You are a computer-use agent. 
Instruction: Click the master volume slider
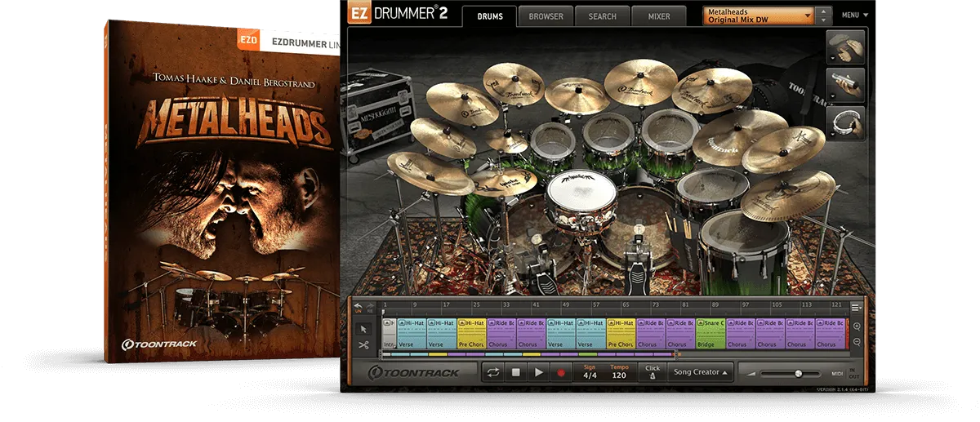pos(788,373)
